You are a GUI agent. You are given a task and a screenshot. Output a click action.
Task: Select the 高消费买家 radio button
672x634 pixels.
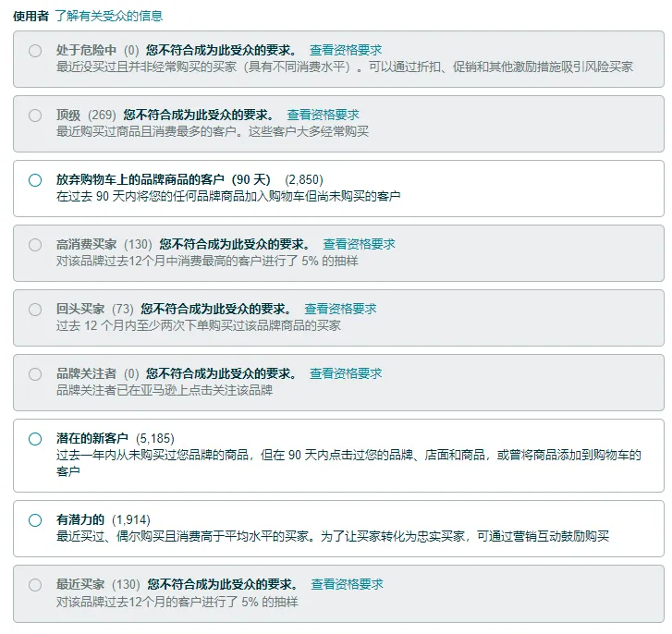coord(35,245)
